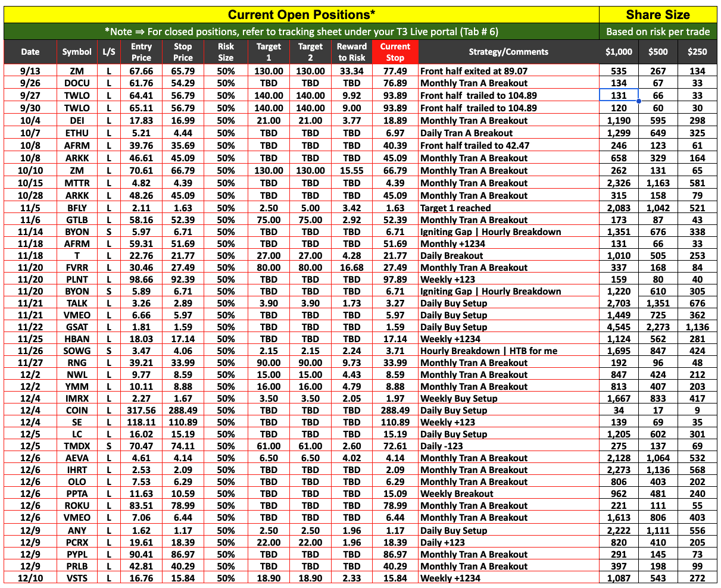
Task: Click the "Reward to Risk" column header
Action: click(352, 52)
